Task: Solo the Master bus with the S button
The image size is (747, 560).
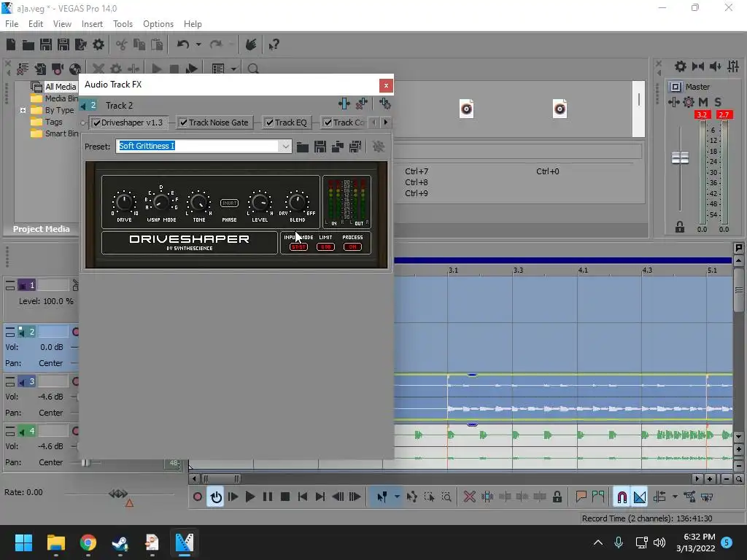Action: tap(718, 102)
